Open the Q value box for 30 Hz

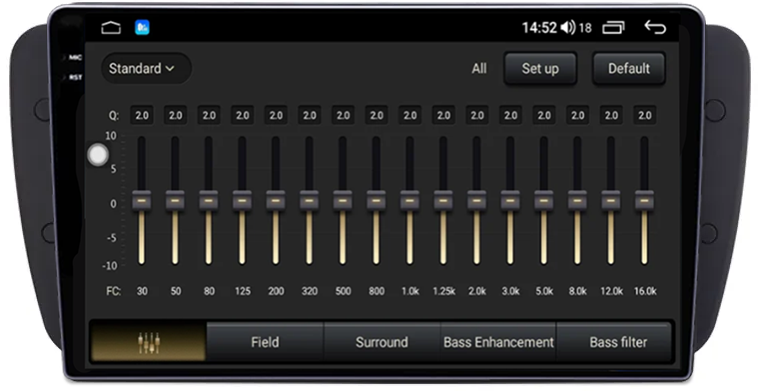(x=142, y=116)
